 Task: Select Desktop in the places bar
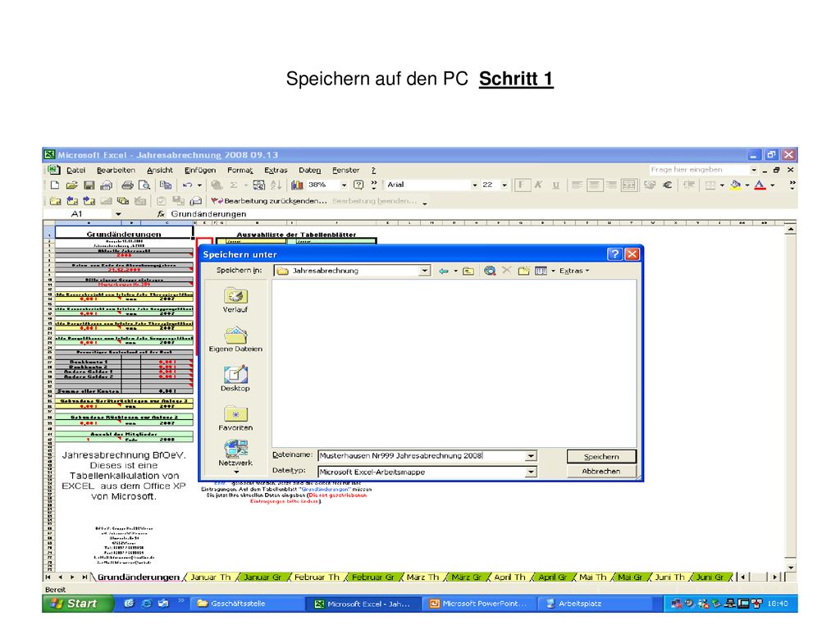[235, 379]
